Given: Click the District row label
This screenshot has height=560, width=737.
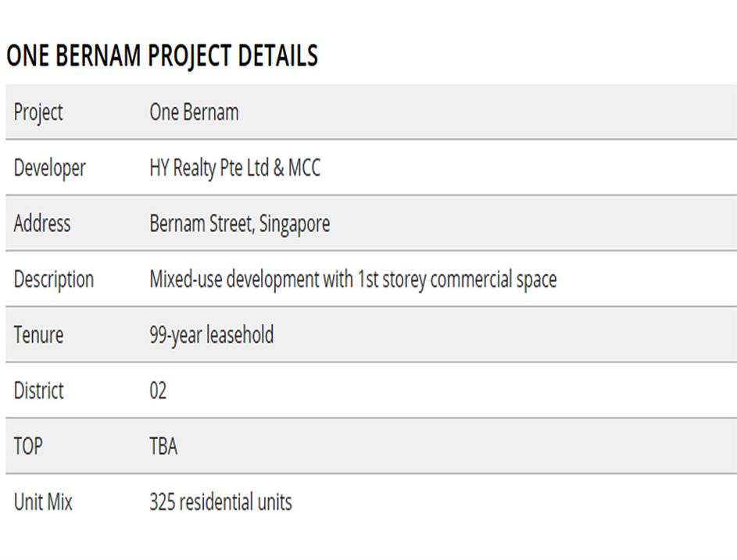Looking at the screenshot, I should click(x=38, y=391).
